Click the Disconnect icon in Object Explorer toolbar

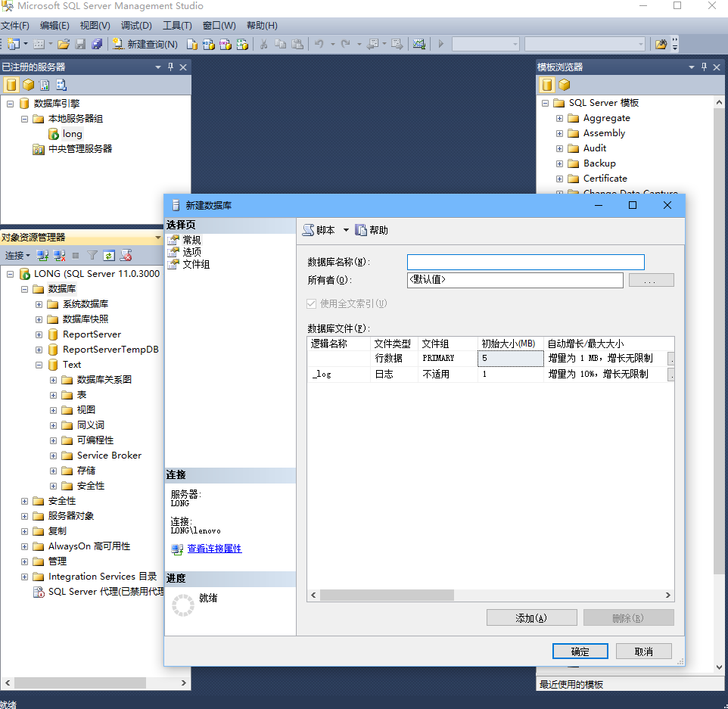click(x=59, y=255)
